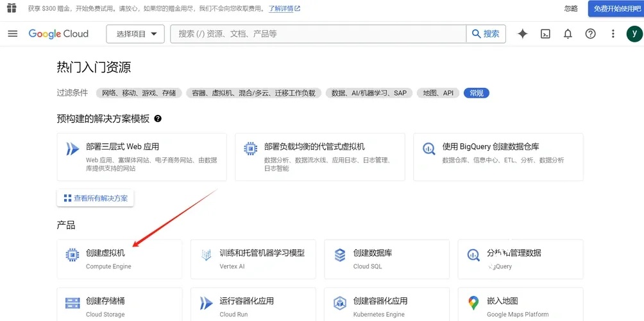Click the BigQuery data warehouse icon
644x321 pixels.
(x=428, y=148)
